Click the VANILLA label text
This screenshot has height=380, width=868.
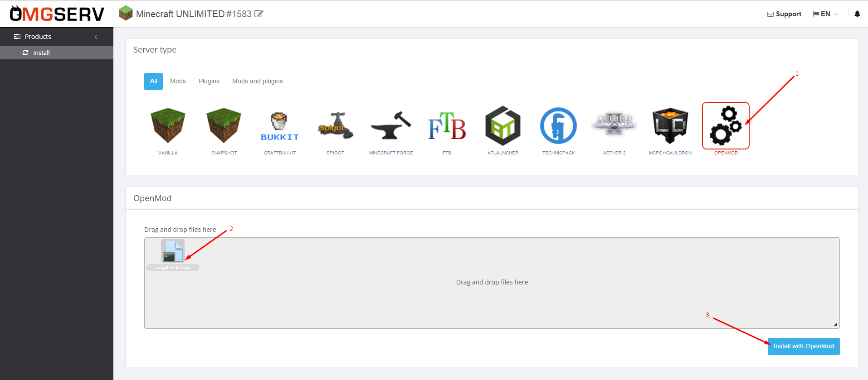point(168,153)
